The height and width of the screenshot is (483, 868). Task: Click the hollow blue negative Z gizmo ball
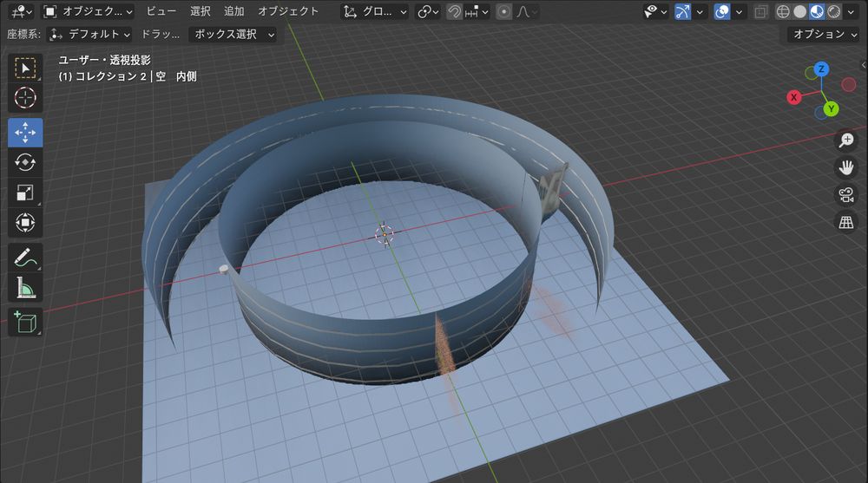(x=821, y=113)
